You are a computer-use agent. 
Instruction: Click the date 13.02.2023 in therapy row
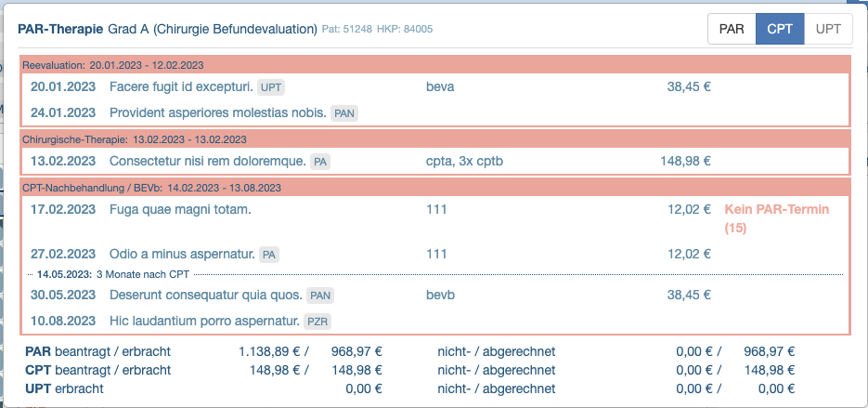[x=63, y=162]
